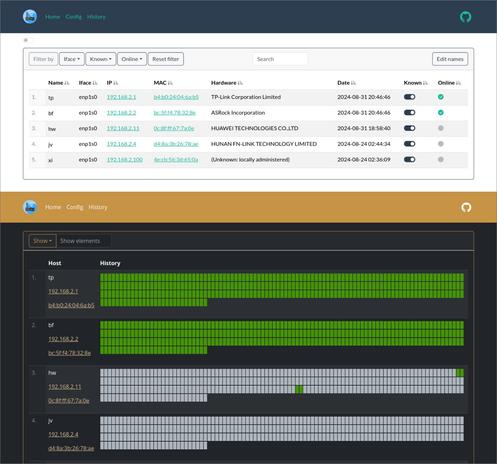Click the app logo in orange navbar
The height and width of the screenshot is (464, 497).
pos(30,207)
